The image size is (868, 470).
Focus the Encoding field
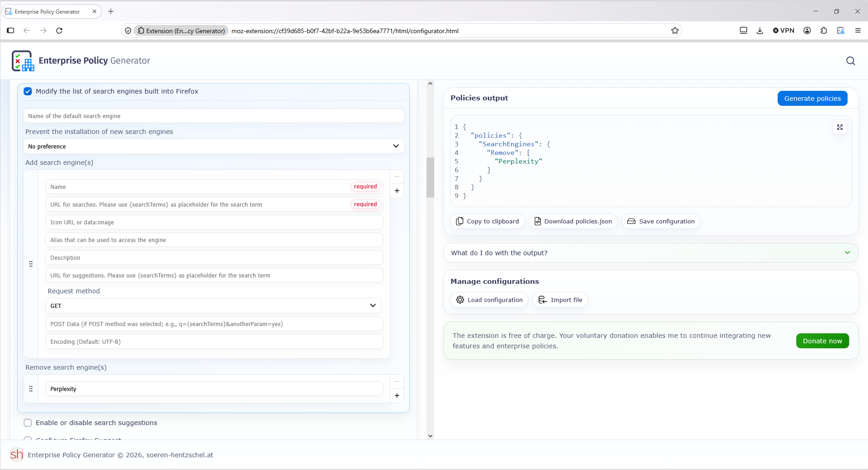(214, 341)
